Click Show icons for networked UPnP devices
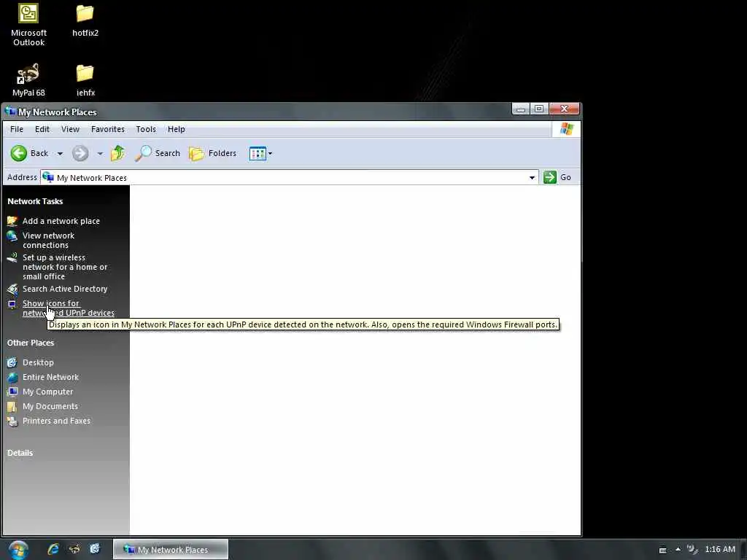This screenshot has height=560, width=747. (68, 308)
